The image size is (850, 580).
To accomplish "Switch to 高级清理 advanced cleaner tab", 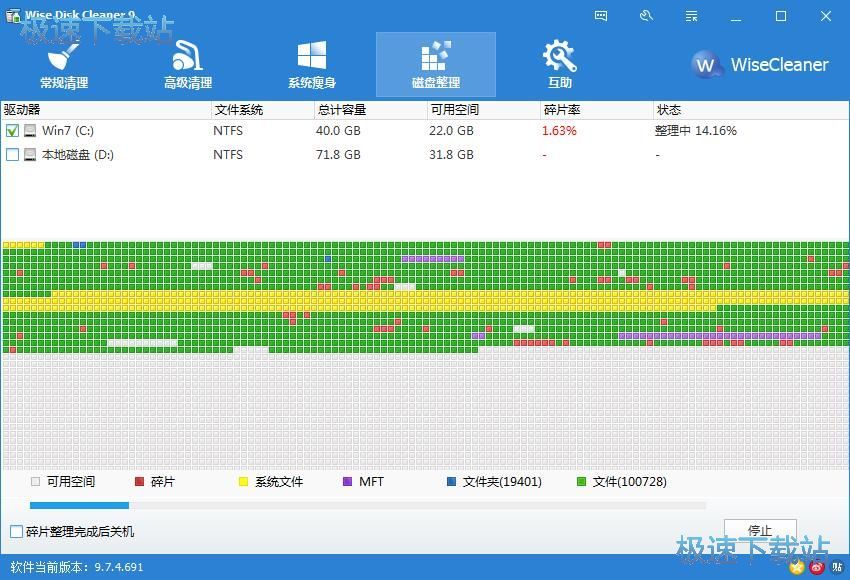I will pyautogui.click(x=188, y=65).
